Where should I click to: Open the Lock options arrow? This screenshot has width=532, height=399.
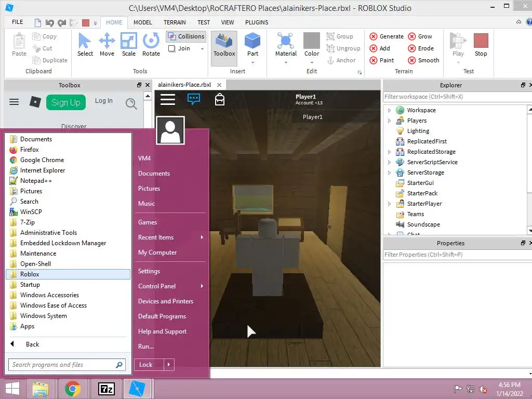[169, 365]
